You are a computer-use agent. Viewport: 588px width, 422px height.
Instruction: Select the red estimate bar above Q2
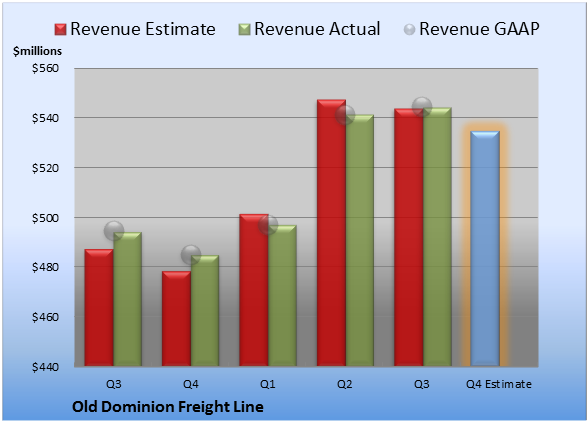tap(331, 233)
